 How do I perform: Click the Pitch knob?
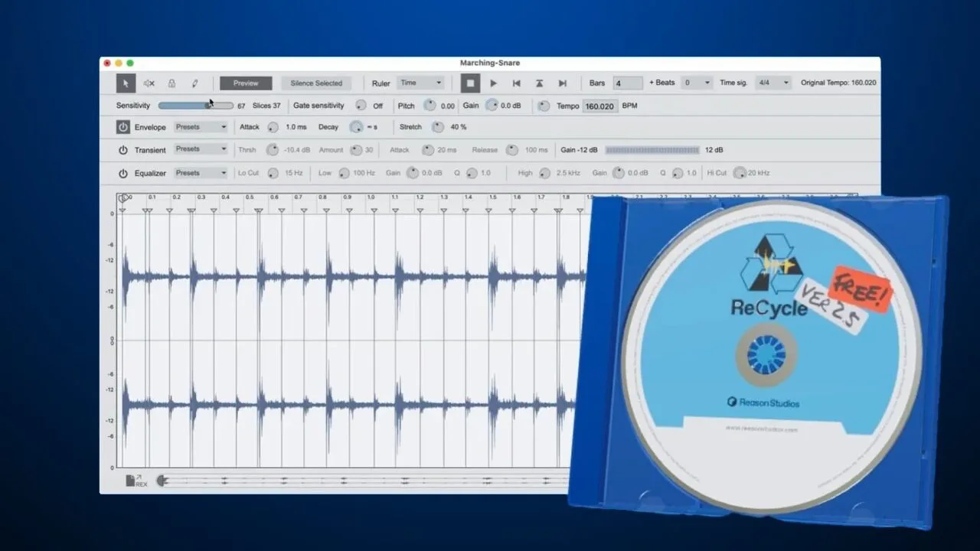pyautogui.click(x=430, y=106)
